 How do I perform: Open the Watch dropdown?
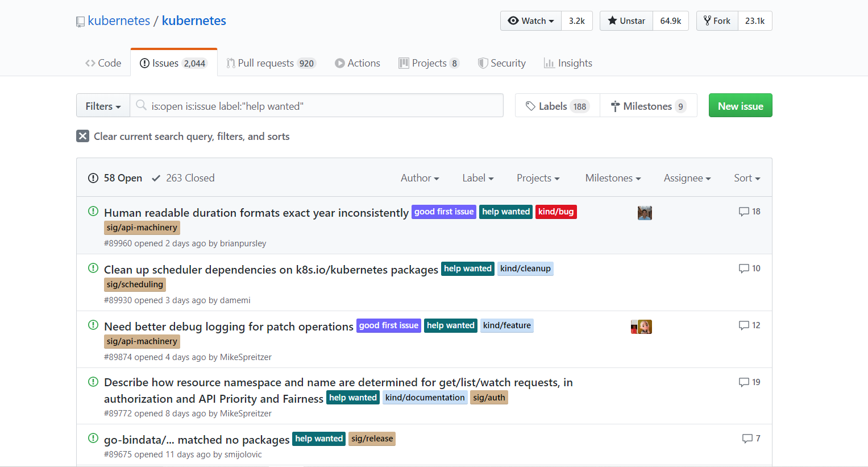(531, 21)
